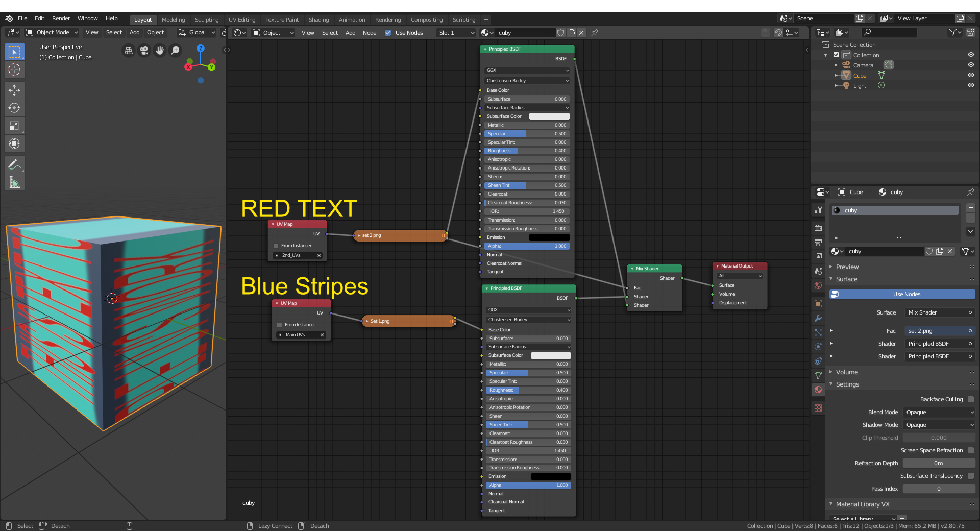This screenshot has height=531, width=980.
Task: Select the Measure tool
Action: (x=14, y=182)
